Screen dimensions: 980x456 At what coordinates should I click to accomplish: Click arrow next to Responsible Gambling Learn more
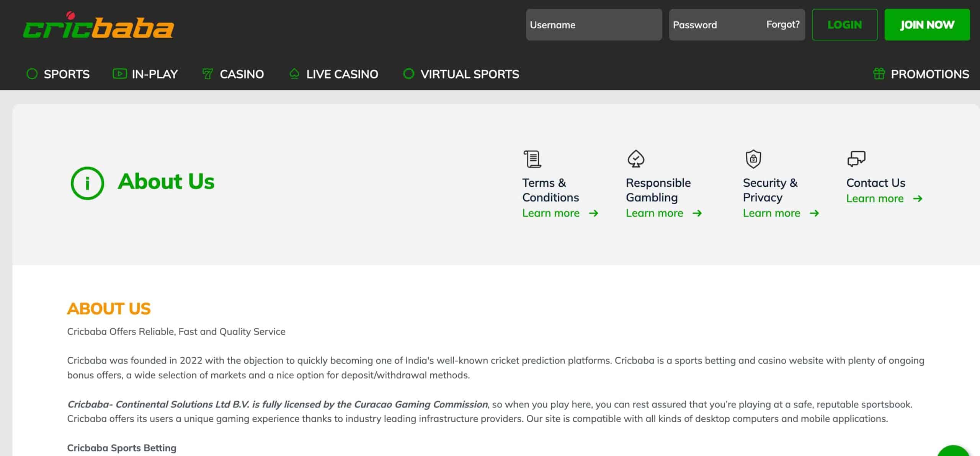(x=697, y=213)
